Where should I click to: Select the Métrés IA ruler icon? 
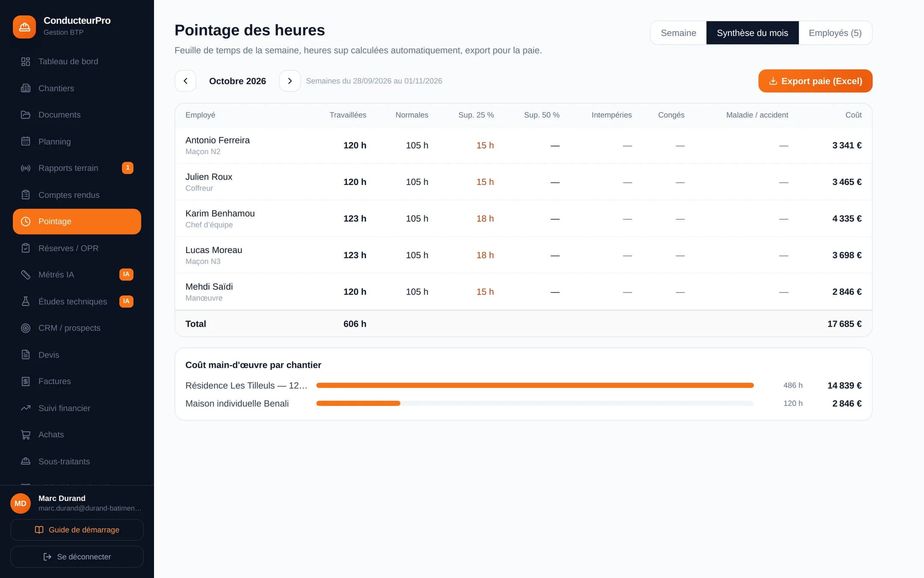click(26, 275)
